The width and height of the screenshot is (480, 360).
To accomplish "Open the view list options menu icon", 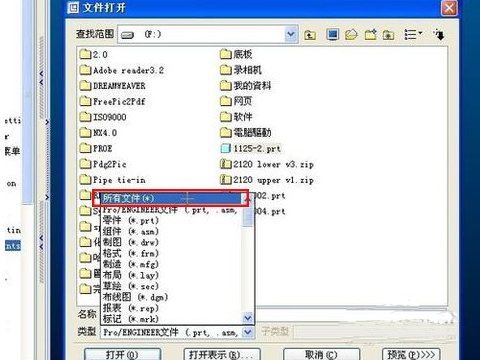I will [413, 34].
